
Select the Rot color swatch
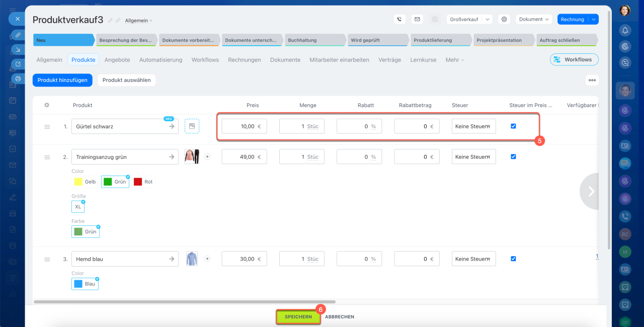143,182
